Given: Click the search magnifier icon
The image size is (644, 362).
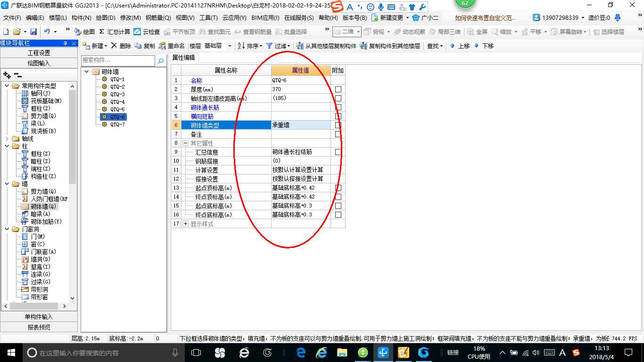Looking at the screenshot, I should (161, 61).
